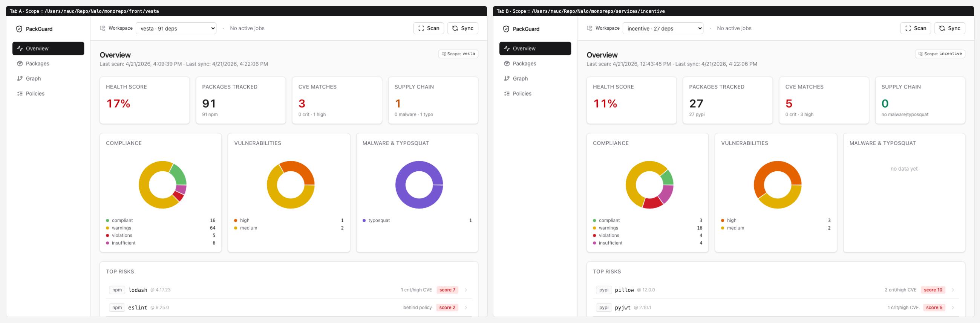Click the PackGuard shield logo in Tab A
This screenshot has width=980, height=323.
19,29
